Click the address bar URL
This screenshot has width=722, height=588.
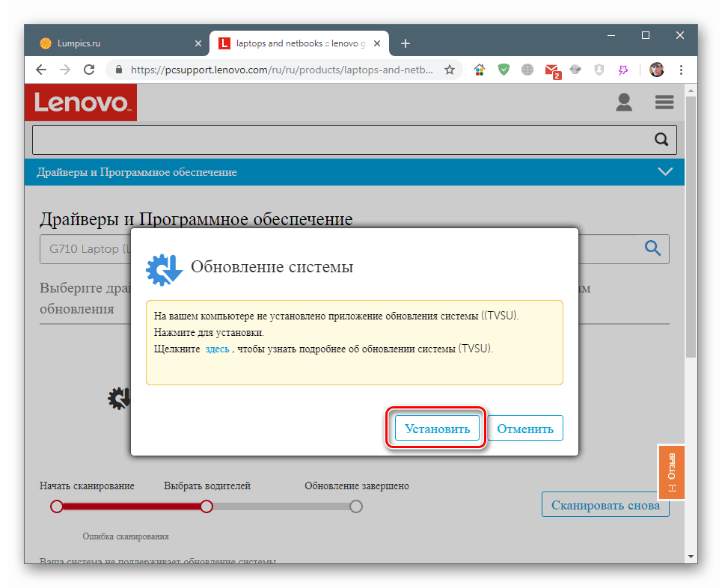tap(281, 70)
